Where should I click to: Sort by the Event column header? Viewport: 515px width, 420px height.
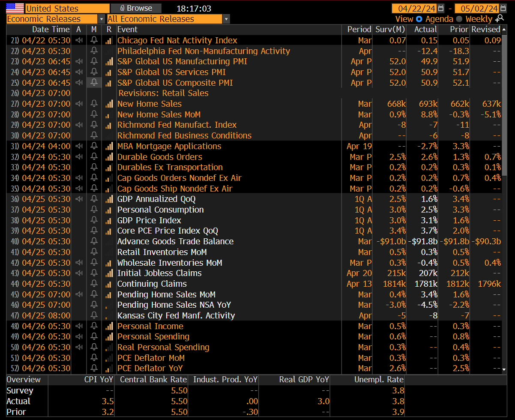click(x=128, y=30)
